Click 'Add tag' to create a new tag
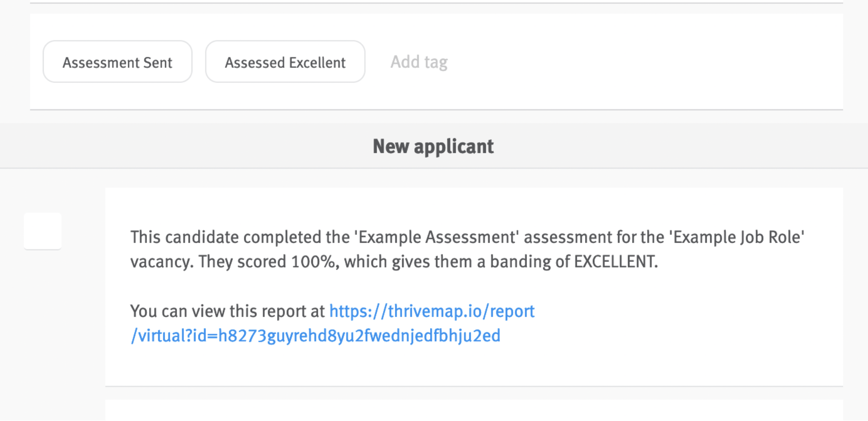This screenshot has width=868, height=421. point(419,61)
